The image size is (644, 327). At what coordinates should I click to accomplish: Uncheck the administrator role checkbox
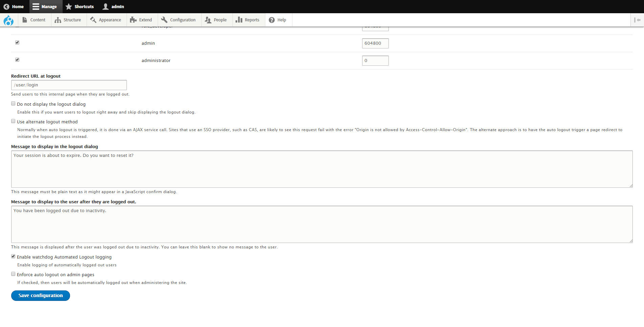[17, 60]
